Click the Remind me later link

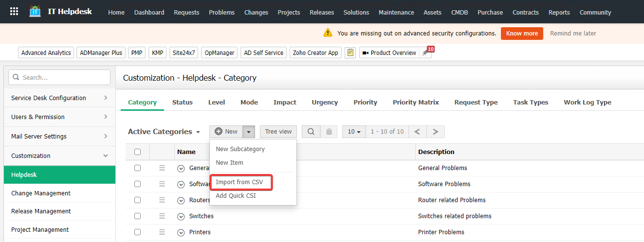[573, 34]
